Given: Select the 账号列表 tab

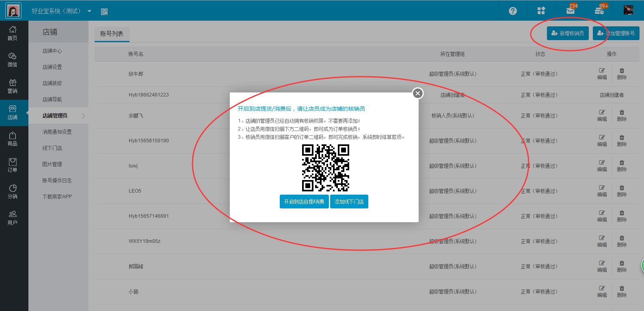Looking at the screenshot, I should pos(112,34).
